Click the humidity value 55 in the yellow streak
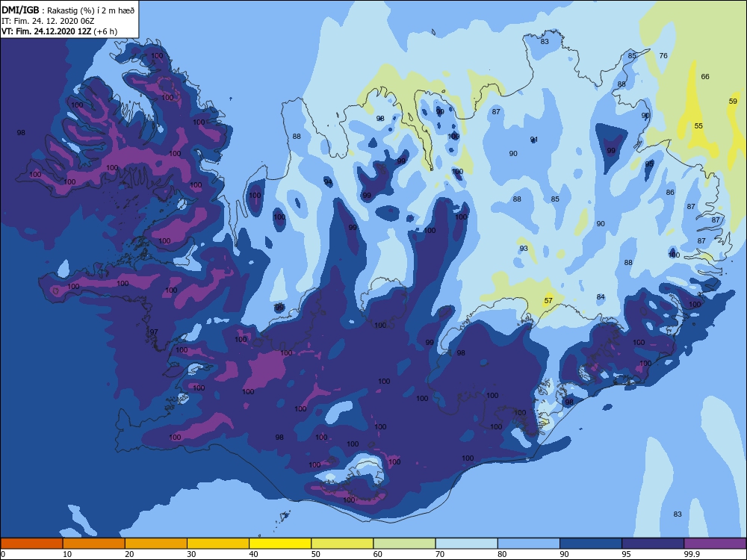Viewport: 747px width, 560px height. click(x=698, y=125)
